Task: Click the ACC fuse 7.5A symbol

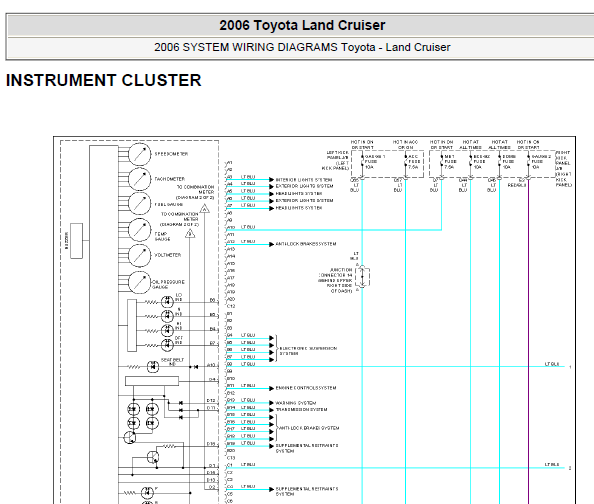Action: [406, 162]
